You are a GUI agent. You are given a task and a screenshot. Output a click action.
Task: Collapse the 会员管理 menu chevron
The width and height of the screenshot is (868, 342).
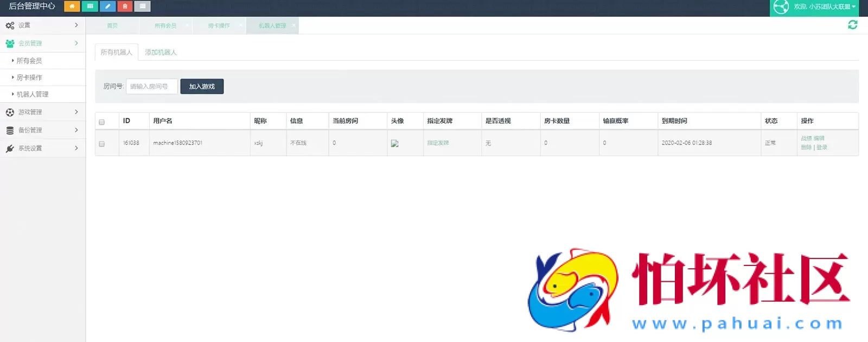click(76, 43)
